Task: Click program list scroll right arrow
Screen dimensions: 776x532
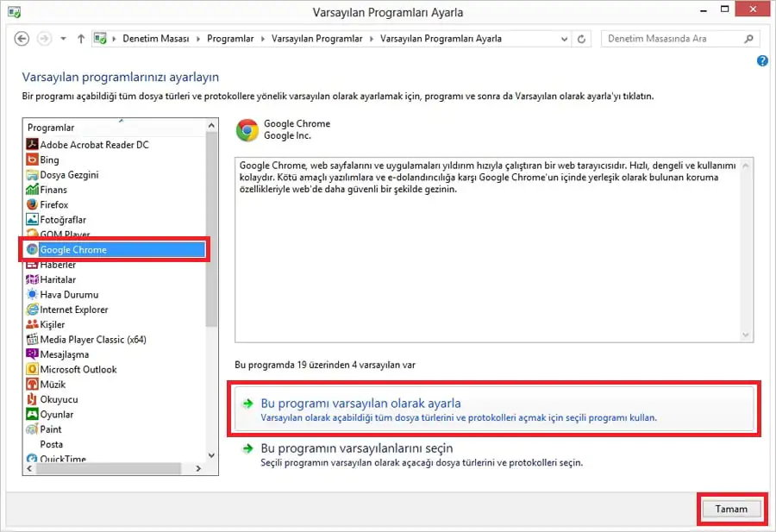Action: click(198, 468)
